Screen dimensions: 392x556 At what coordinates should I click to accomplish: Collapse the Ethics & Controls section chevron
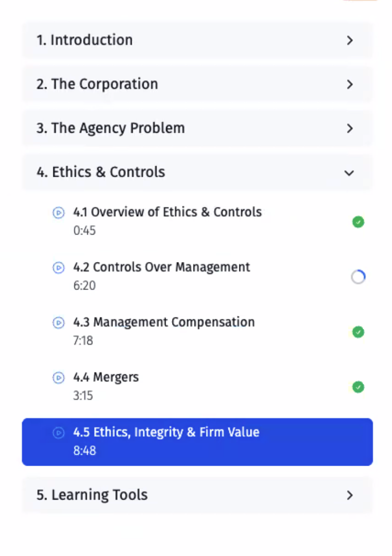coord(349,173)
